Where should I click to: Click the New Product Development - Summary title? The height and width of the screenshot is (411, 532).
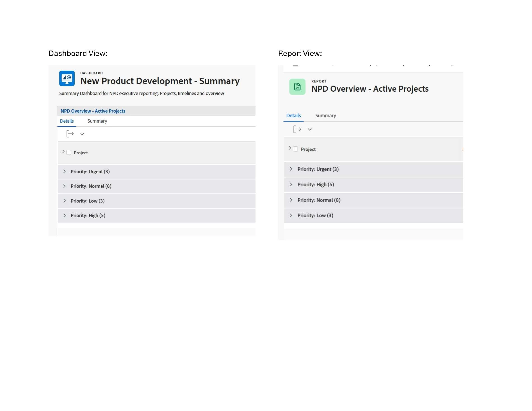tap(160, 81)
